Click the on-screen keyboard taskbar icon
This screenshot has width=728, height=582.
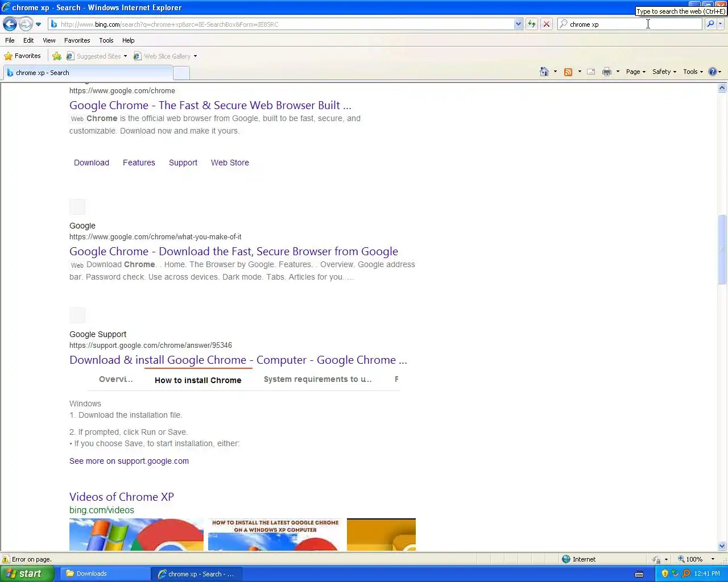click(639, 573)
